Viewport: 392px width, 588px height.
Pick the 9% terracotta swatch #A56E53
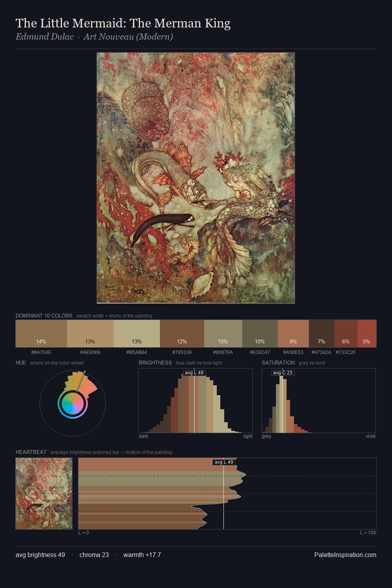point(293,334)
